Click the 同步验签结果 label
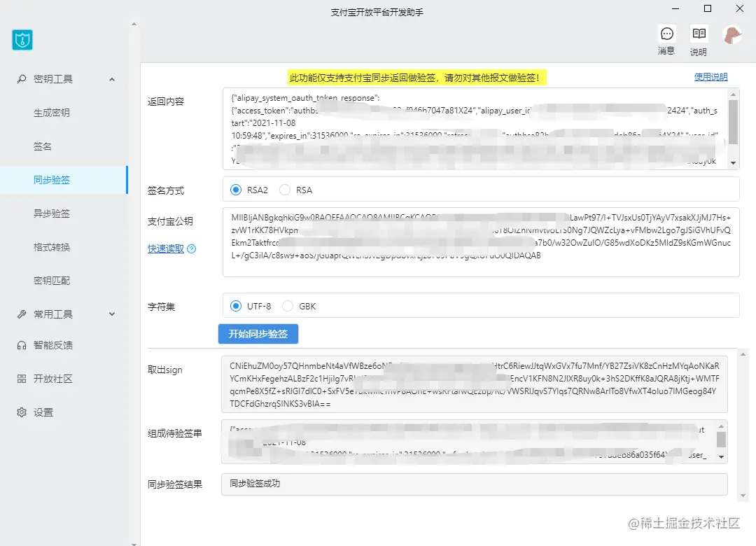 (x=175, y=484)
